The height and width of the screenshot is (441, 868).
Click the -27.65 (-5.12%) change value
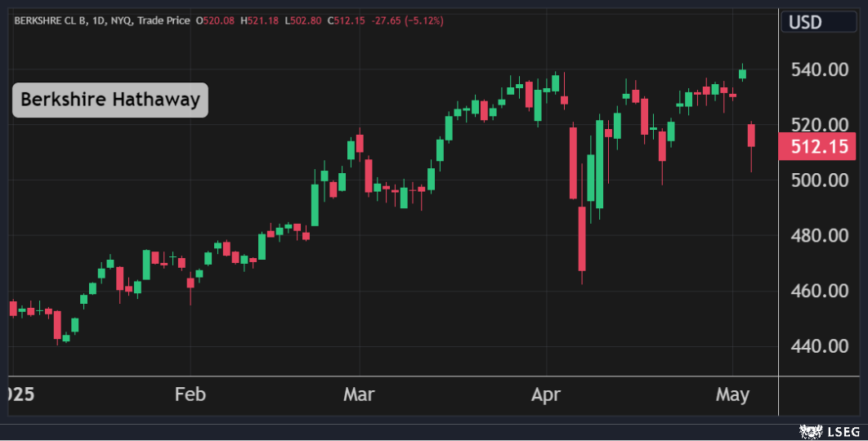pyautogui.click(x=408, y=20)
